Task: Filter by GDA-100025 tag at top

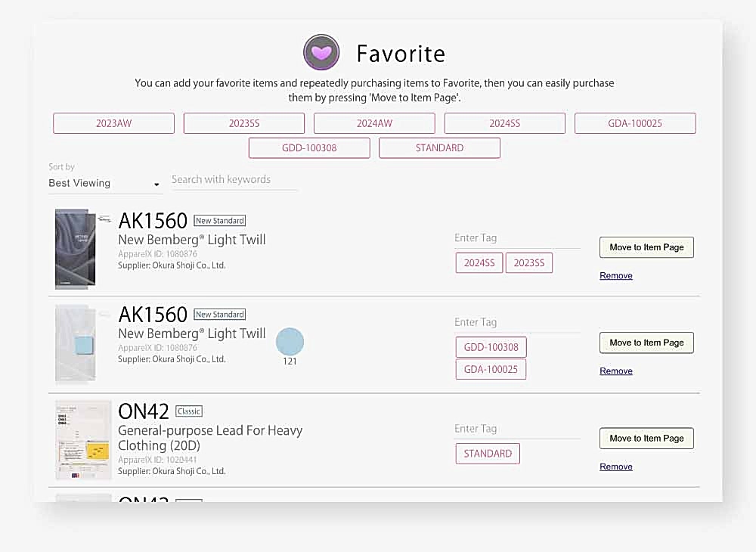Action: [635, 123]
